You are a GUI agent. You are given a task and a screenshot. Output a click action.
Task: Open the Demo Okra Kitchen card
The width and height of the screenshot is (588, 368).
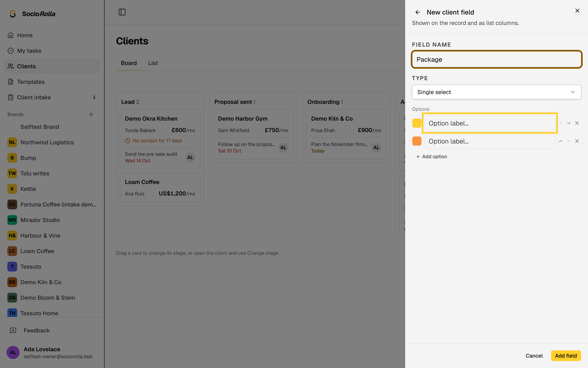[x=160, y=139]
